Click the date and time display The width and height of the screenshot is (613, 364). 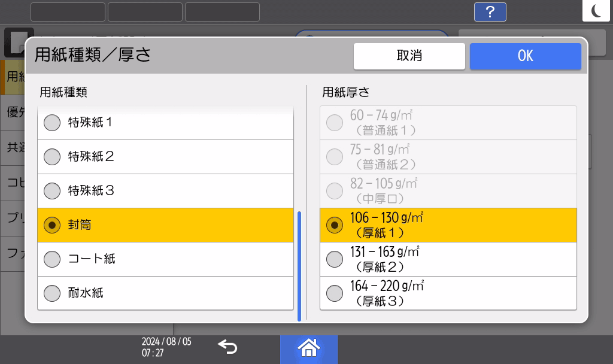166,347
